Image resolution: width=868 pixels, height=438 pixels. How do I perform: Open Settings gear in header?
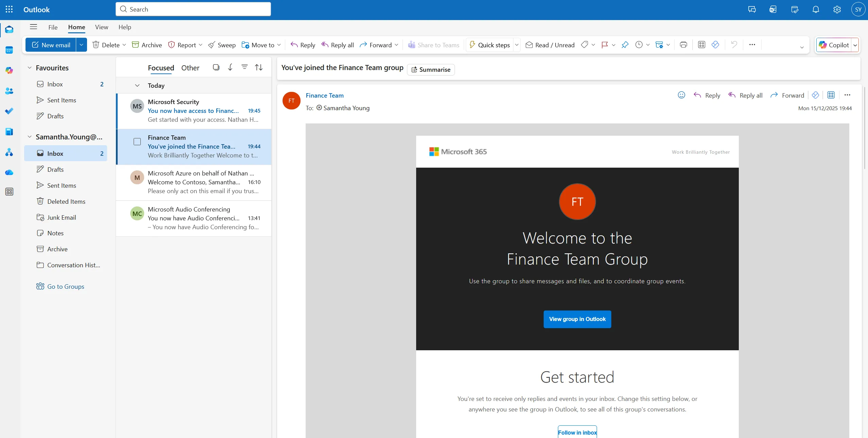[837, 10]
